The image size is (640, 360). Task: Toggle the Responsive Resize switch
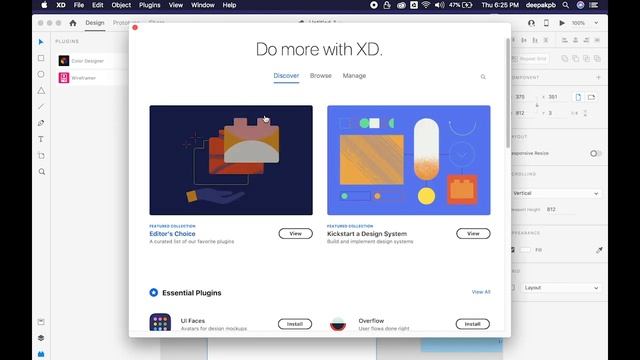point(595,153)
